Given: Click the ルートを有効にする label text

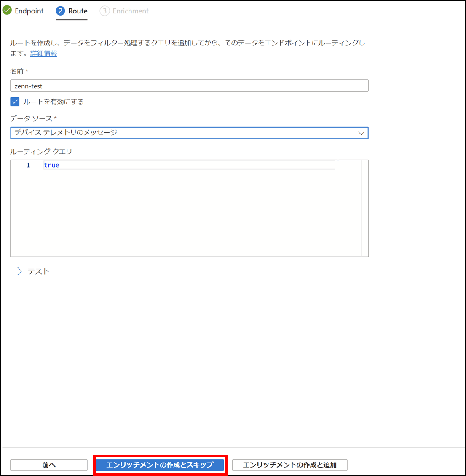Looking at the screenshot, I should (x=54, y=102).
